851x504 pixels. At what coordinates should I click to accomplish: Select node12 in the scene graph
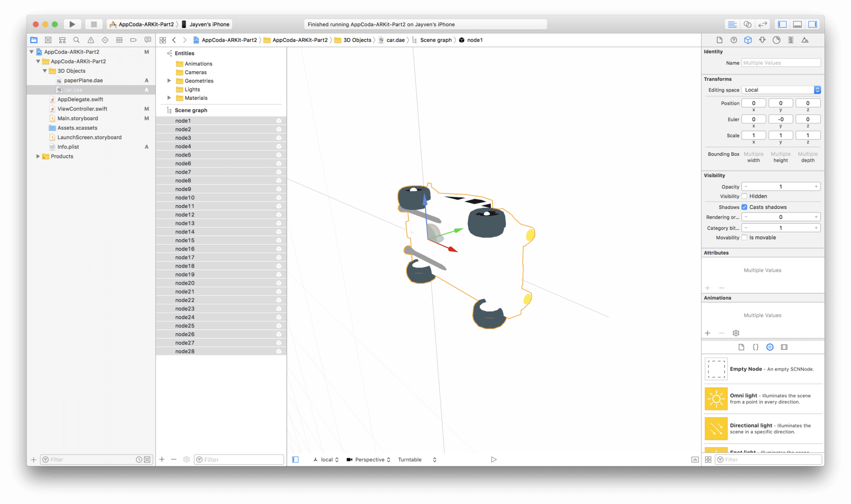tap(185, 215)
